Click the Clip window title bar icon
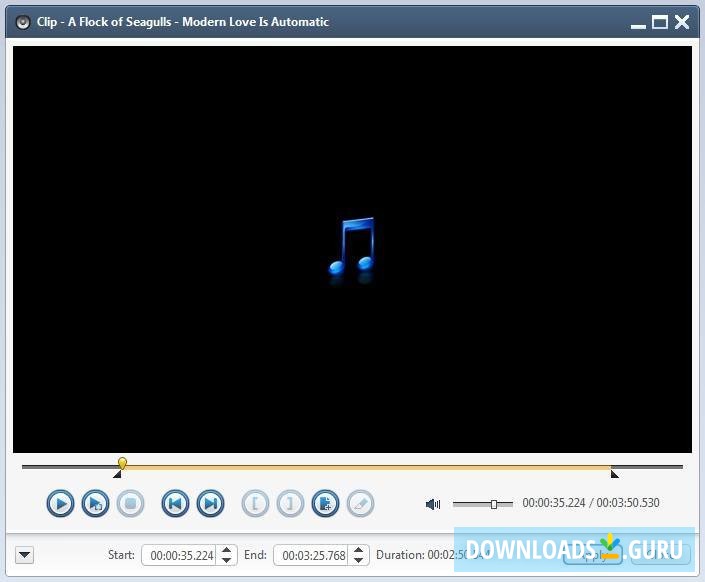This screenshot has height=582, width=705. coord(22,22)
